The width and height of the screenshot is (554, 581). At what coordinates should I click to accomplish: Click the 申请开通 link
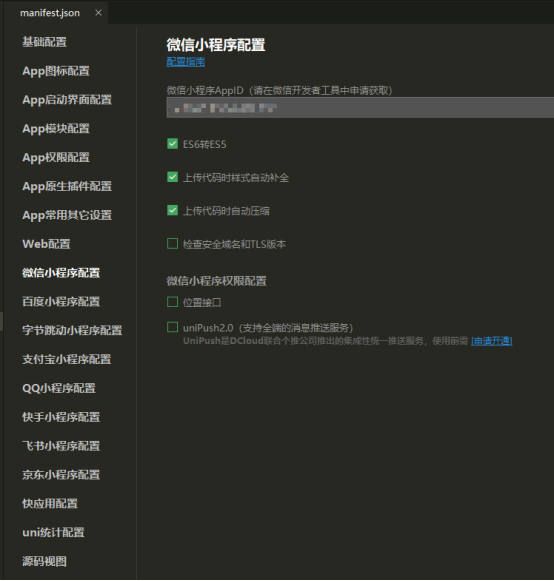[492, 341]
